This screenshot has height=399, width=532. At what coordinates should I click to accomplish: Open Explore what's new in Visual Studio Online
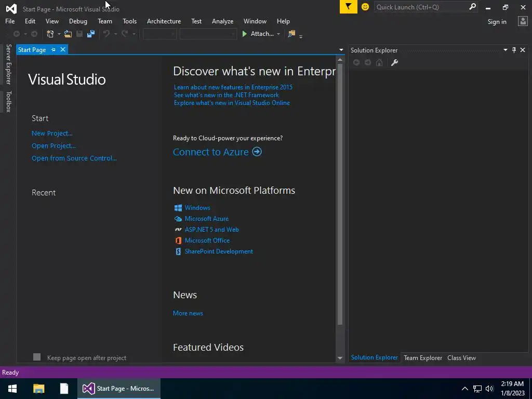(232, 103)
